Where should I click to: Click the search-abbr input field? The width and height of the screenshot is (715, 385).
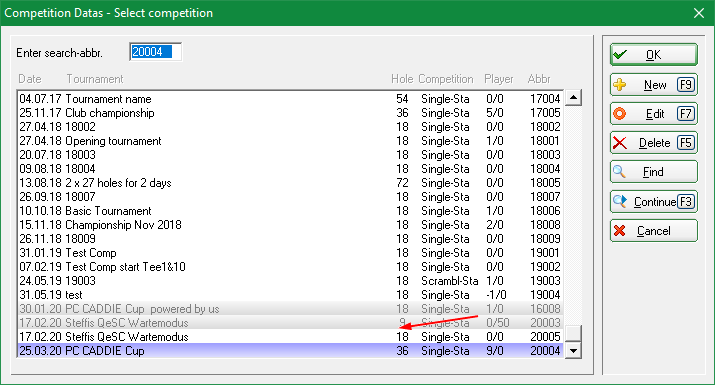coord(155,52)
